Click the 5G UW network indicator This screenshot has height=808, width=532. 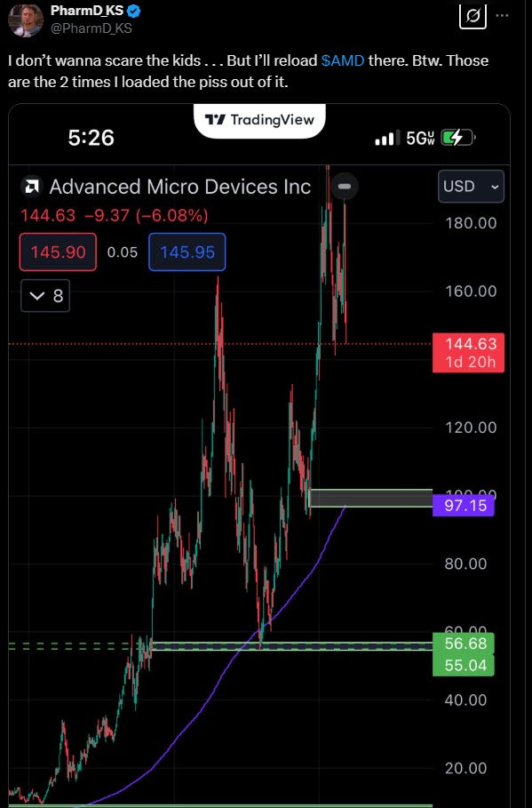420,138
